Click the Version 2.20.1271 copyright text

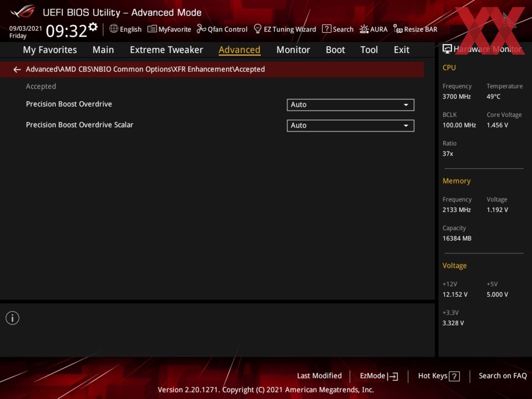[266, 390]
